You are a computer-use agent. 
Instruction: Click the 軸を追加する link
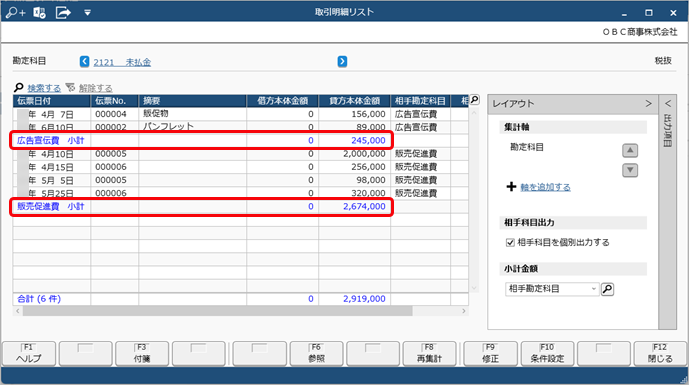pos(545,187)
